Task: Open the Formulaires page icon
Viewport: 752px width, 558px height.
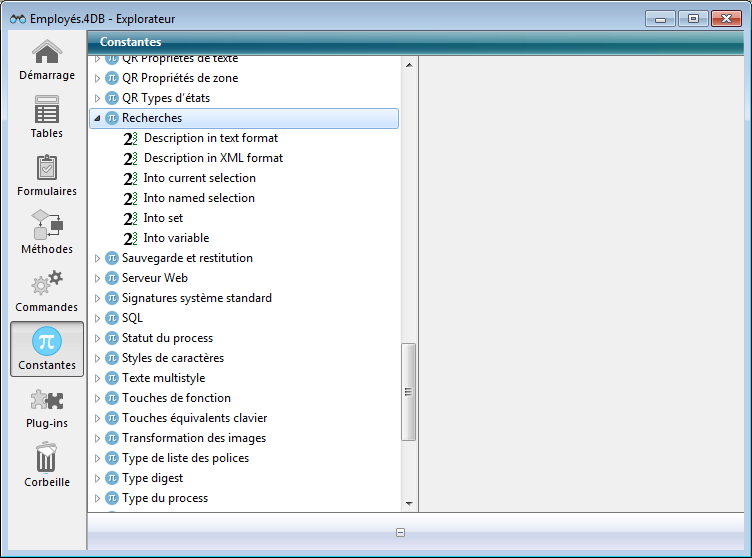Action: 47,168
